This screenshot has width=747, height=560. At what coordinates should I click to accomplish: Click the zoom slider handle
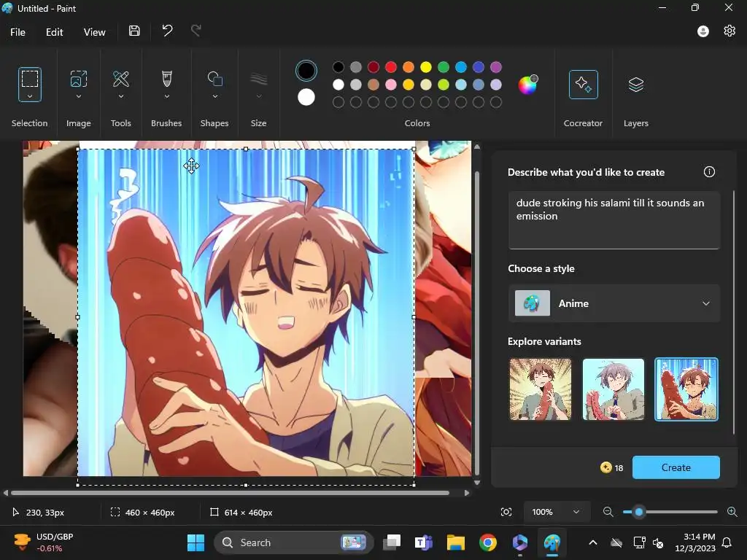639,512
